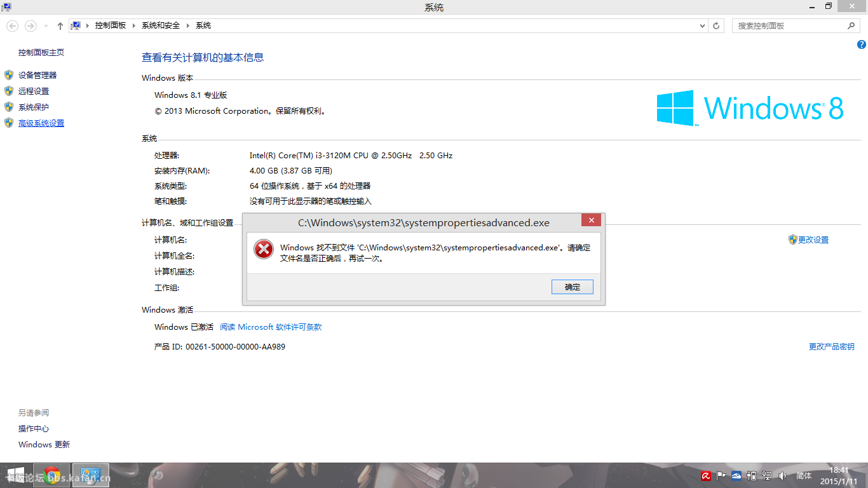868x488 pixels.
Task: Open the network tray icon
Action: [767, 475]
